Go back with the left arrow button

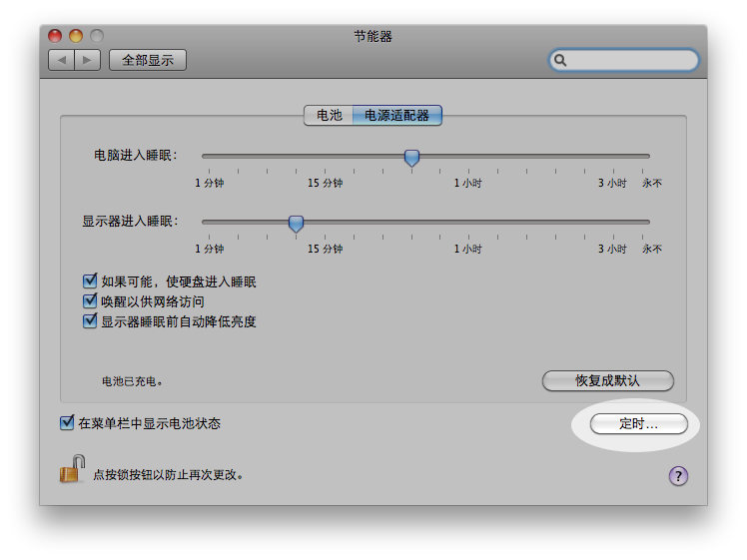coord(62,60)
